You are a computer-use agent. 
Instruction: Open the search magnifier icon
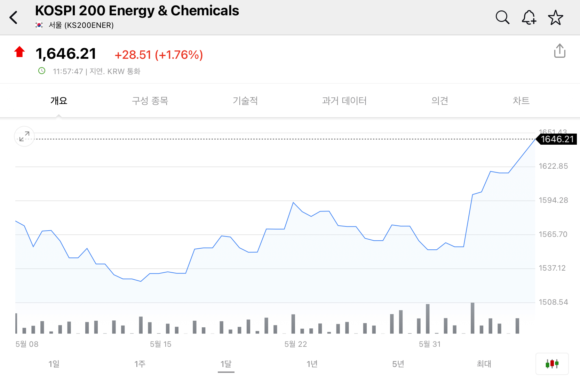coord(502,17)
